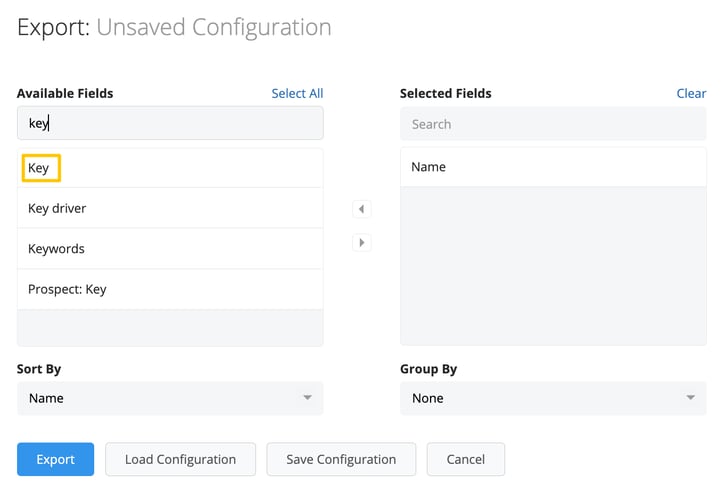
Task: Click empty area of Selected Fields list
Action: tap(553, 266)
